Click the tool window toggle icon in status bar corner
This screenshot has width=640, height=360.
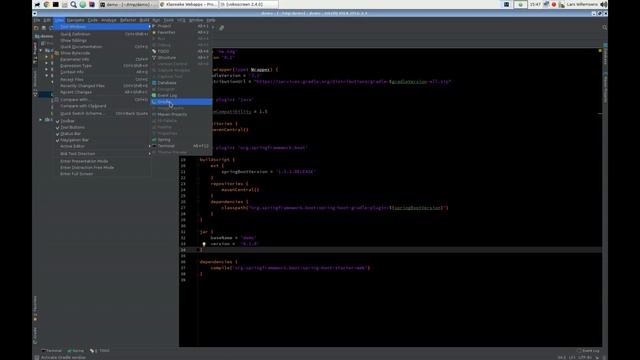pyautogui.click(x=37, y=358)
